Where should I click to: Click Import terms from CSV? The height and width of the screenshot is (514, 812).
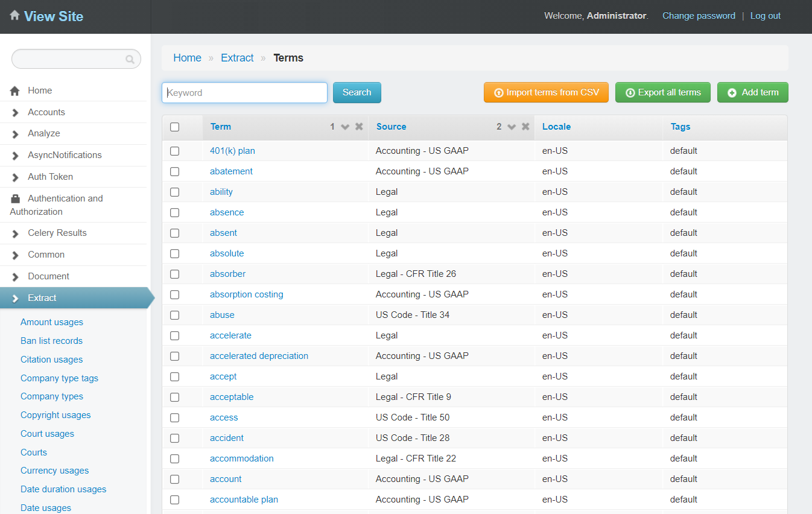[546, 92]
